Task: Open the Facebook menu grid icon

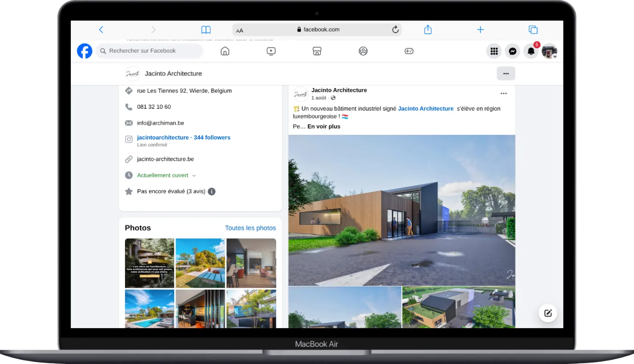Action: (494, 51)
